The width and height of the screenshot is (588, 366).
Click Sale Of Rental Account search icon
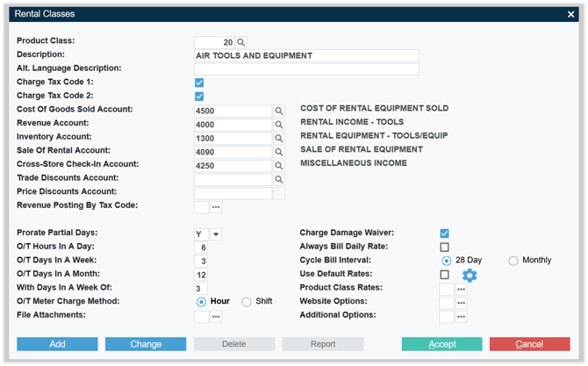click(x=279, y=152)
